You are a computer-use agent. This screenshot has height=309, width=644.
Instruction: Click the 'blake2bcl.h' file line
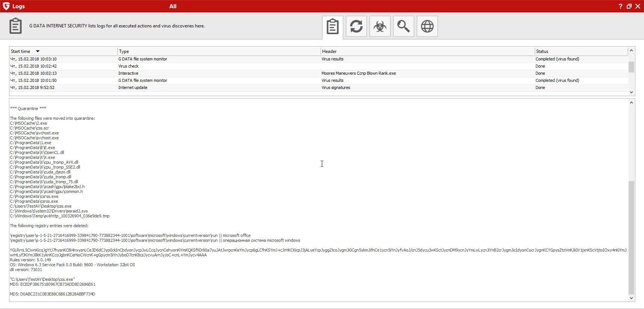(47, 187)
